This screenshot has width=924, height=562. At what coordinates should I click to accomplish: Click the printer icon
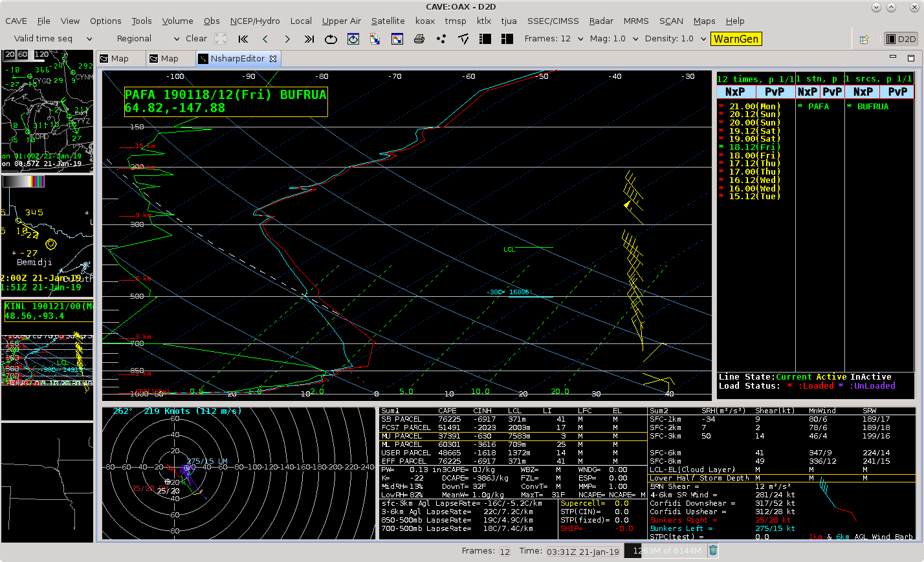(419, 39)
